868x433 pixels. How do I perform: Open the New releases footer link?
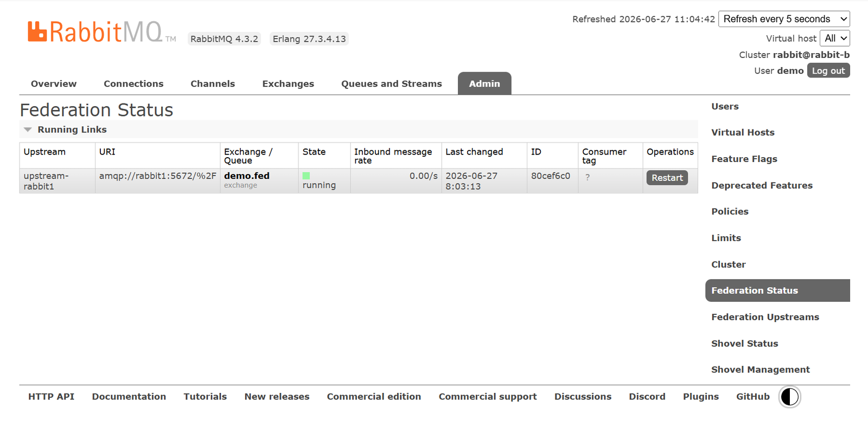[x=277, y=397]
